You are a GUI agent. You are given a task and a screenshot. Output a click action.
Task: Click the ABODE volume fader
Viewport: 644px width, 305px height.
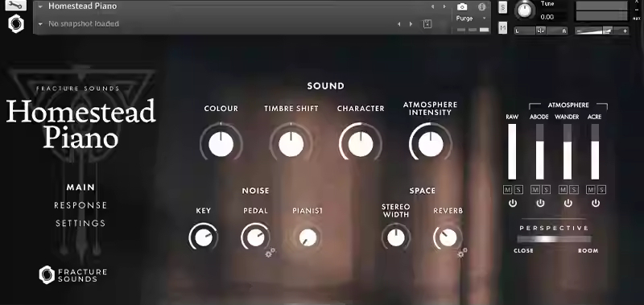540,151
